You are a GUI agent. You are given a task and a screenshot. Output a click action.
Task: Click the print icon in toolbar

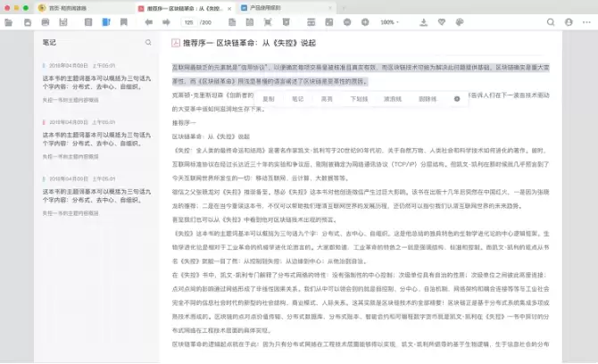pyautogui.click(x=46, y=22)
